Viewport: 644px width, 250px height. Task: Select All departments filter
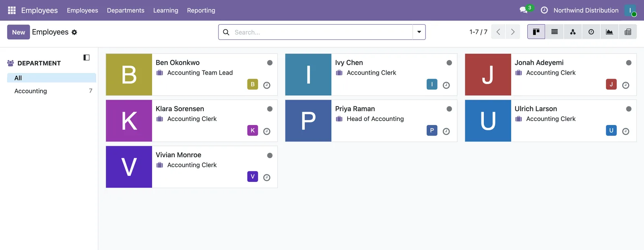(x=52, y=78)
